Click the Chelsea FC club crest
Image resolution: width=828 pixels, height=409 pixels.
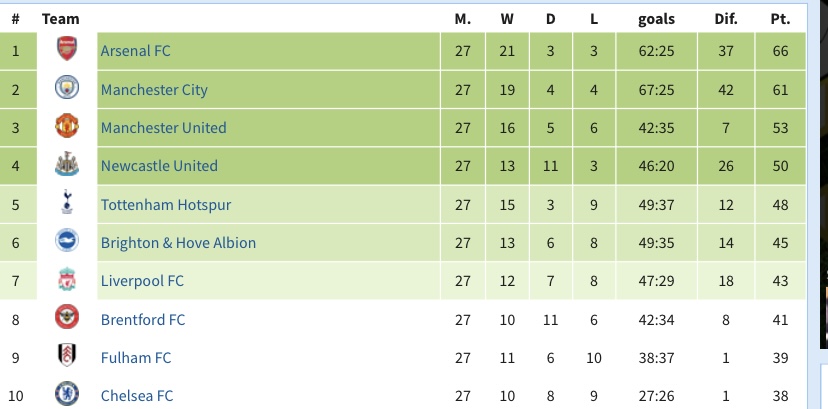point(67,394)
